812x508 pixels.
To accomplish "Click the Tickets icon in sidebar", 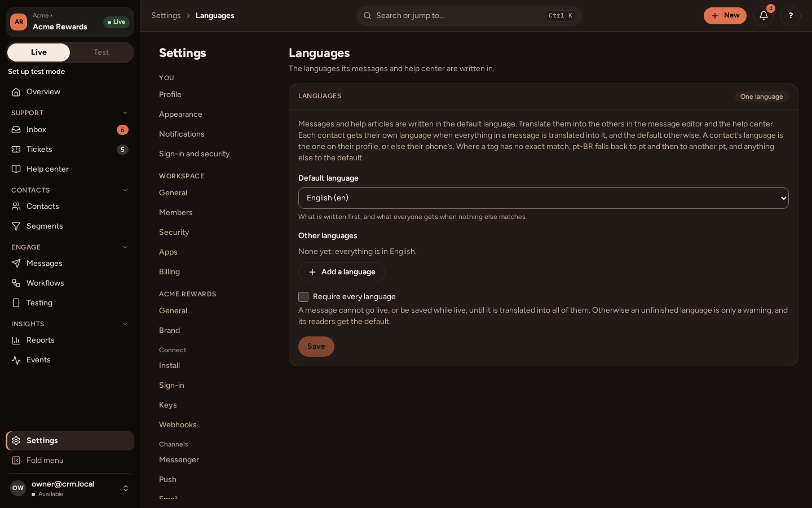I will (x=16, y=150).
